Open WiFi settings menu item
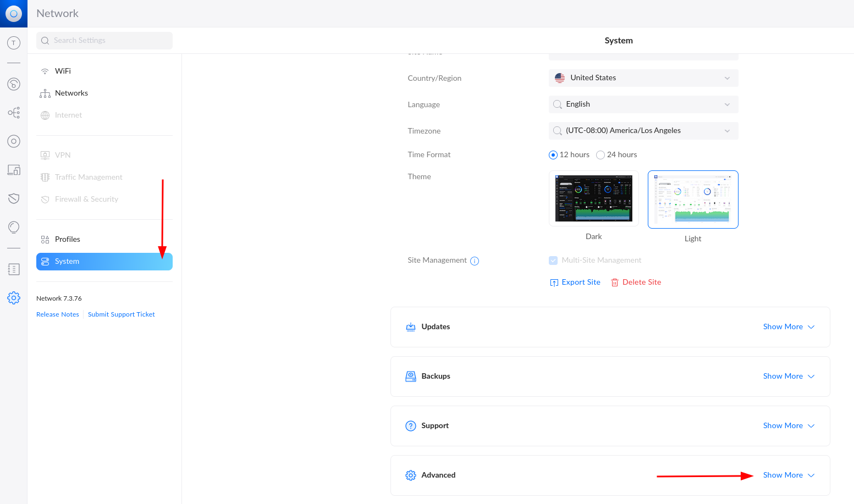The height and width of the screenshot is (504, 854). click(63, 71)
